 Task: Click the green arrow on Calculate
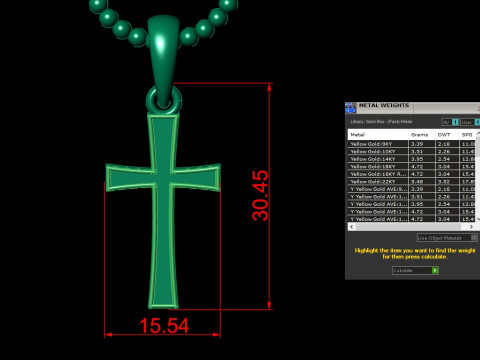coord(435,271)
